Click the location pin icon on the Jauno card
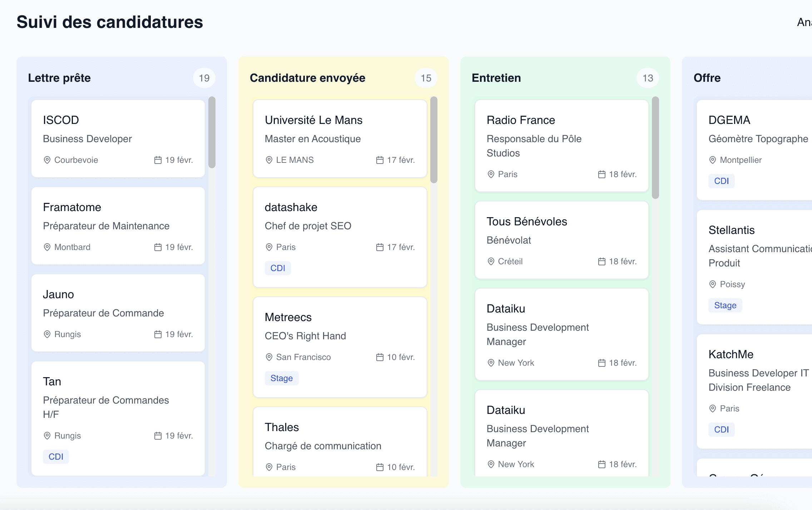Screen dimensions: 812x510 (x=47, y=334)
